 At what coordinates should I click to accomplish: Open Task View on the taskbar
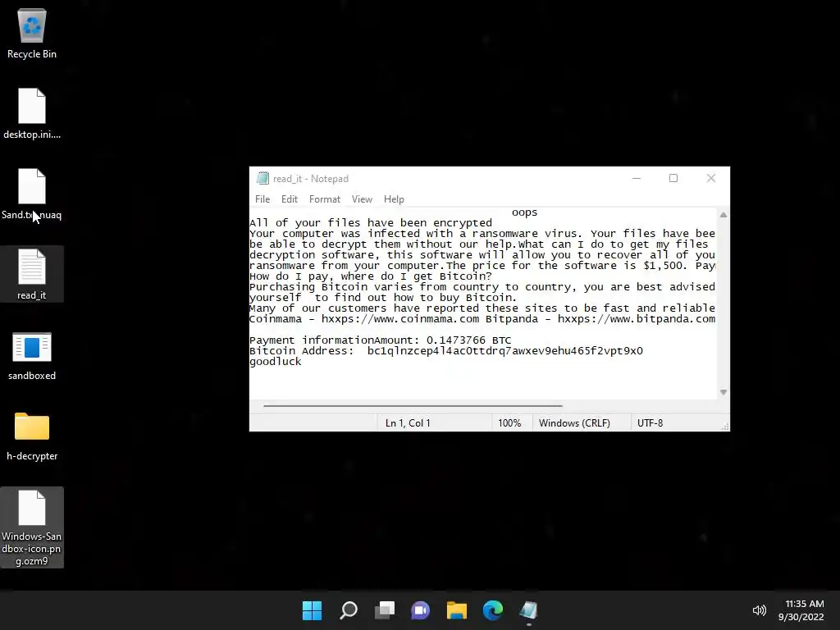pos(384,610)
